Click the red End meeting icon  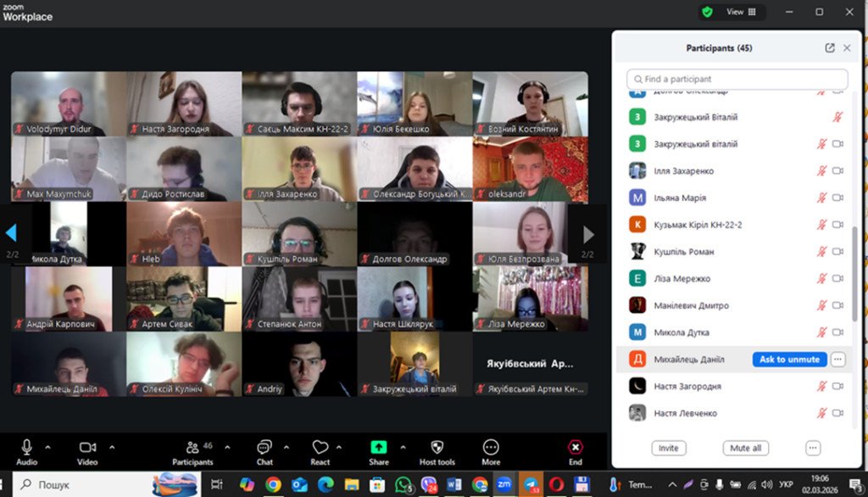pos(576,447)
